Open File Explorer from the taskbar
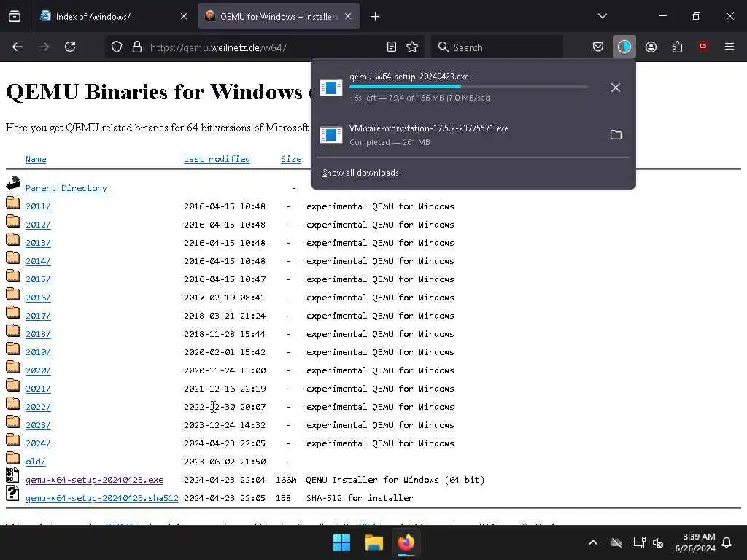The width and height of the screenshot is (747, 560). 374,542
